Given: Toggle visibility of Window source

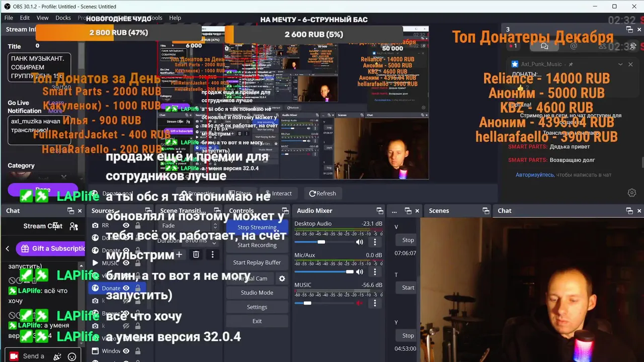Looking at the screenshot, I should [x=126, y=351].
